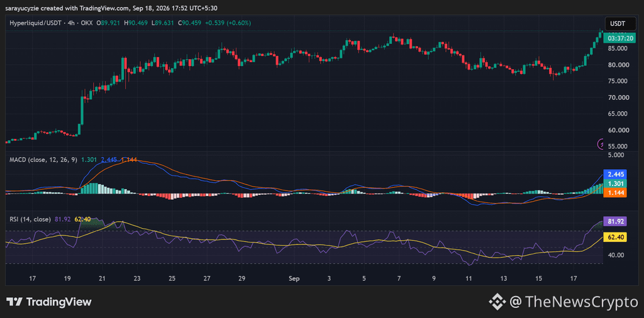
Task: Click the purple RSI 81.92 value tag
Action: 614,222
